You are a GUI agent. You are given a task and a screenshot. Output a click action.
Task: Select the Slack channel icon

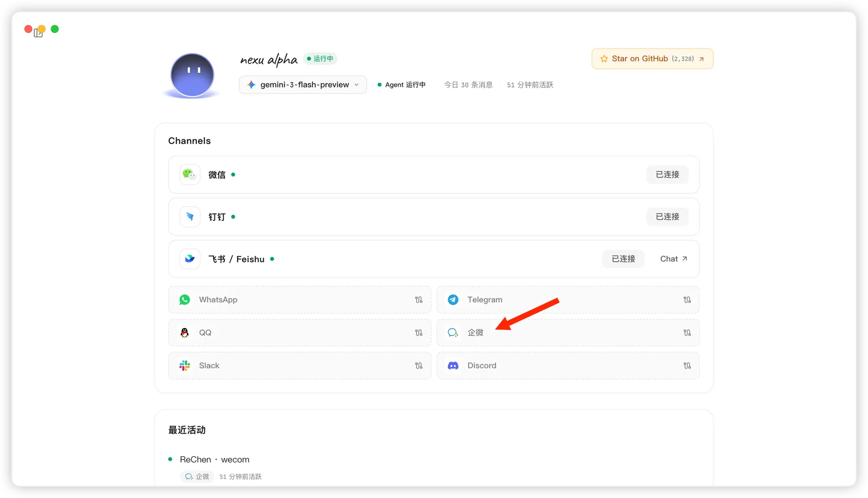[185, 365]
